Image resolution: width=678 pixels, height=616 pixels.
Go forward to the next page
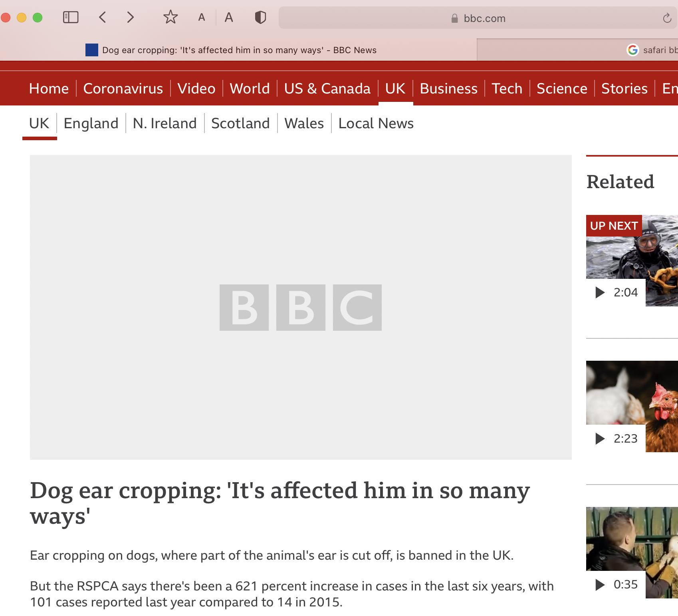(130, 17)
